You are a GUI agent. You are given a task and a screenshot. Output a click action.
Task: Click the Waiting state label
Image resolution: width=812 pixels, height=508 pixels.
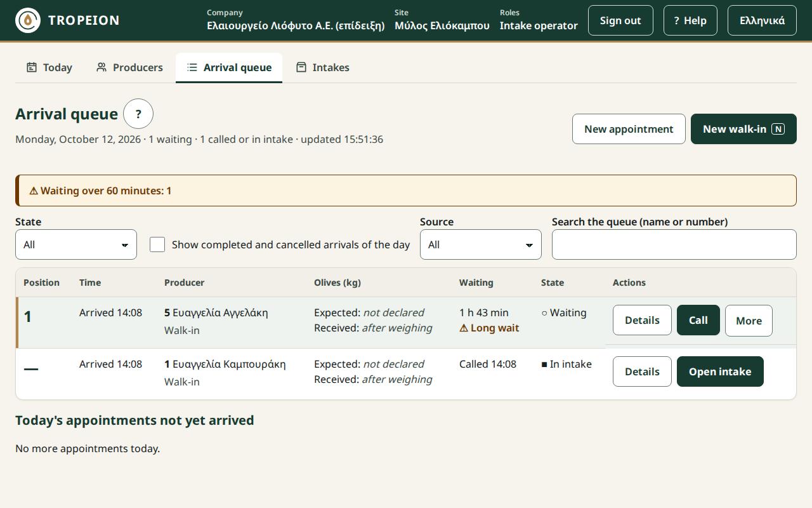click(x=564, y=312)
